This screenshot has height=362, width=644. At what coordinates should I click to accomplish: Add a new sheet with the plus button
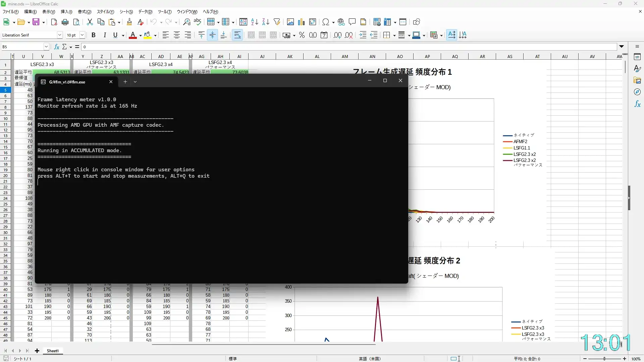point(37,351)
